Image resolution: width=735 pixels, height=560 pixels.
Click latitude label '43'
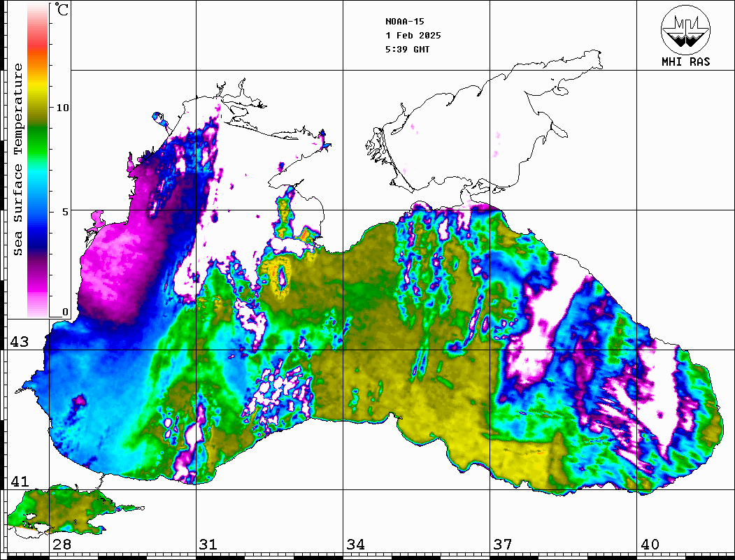[20, 342]
